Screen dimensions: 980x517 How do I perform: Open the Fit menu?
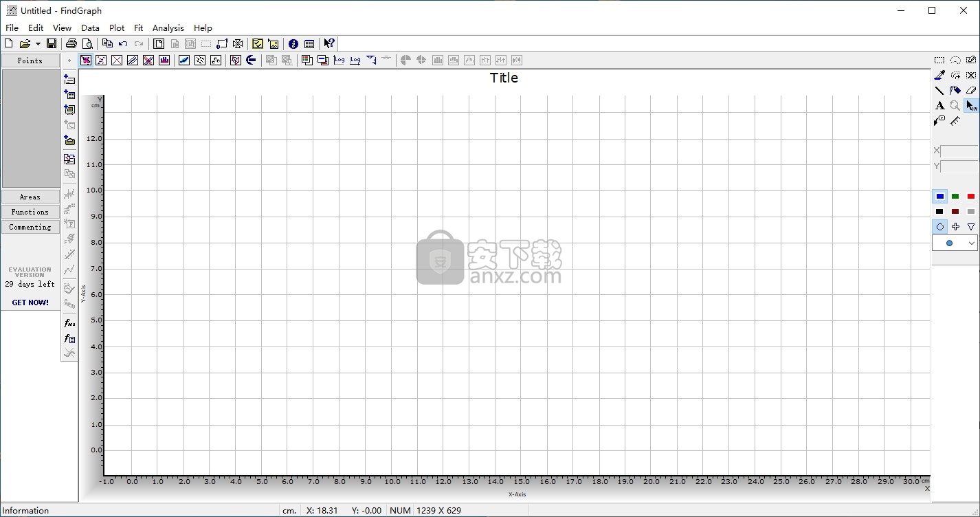coord(138,27)
